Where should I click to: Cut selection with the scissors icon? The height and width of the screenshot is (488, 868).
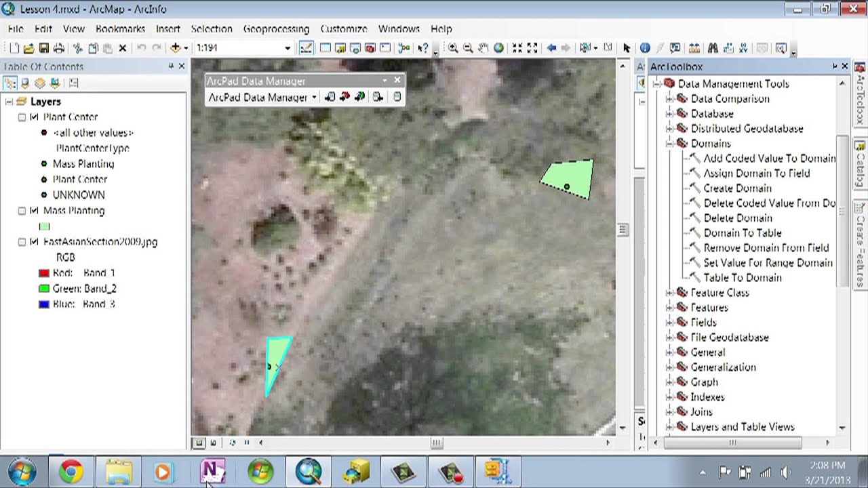(77, 48)
